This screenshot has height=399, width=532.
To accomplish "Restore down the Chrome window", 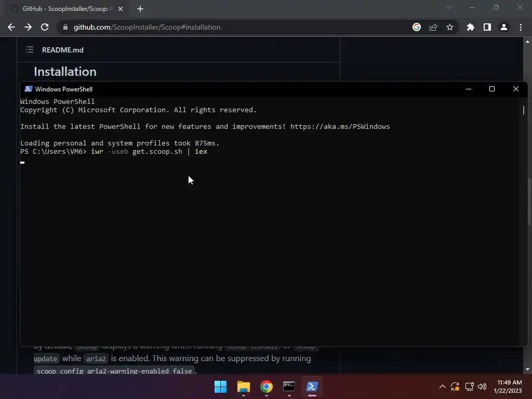I will pos(496,7).
